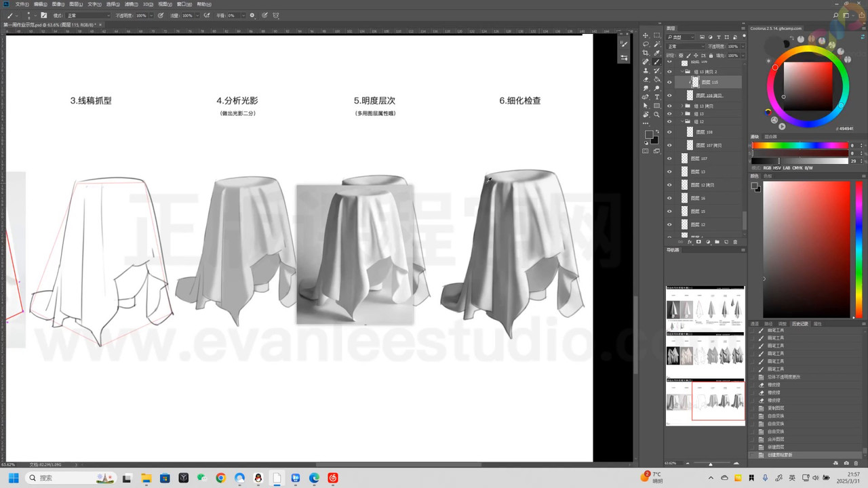The height and width of the screenshot is (488, 868).
Task: Select RGB mode in Coolorus panel
Action: (767, 167)
